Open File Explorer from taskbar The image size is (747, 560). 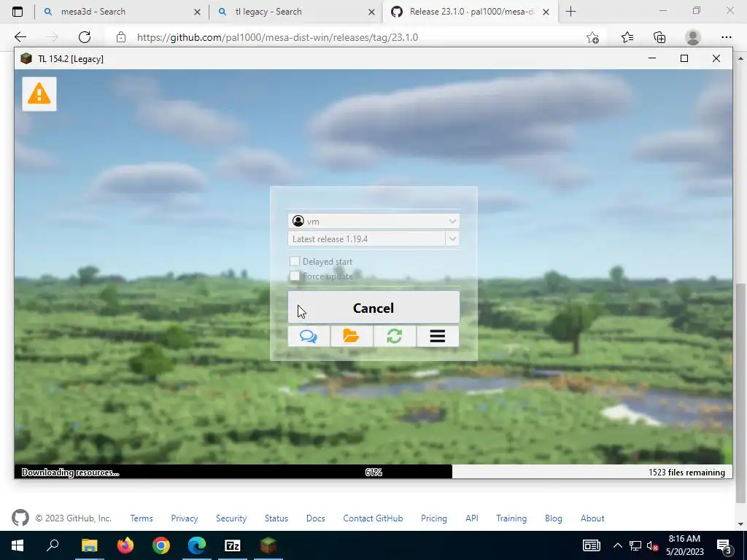[89, 545]
